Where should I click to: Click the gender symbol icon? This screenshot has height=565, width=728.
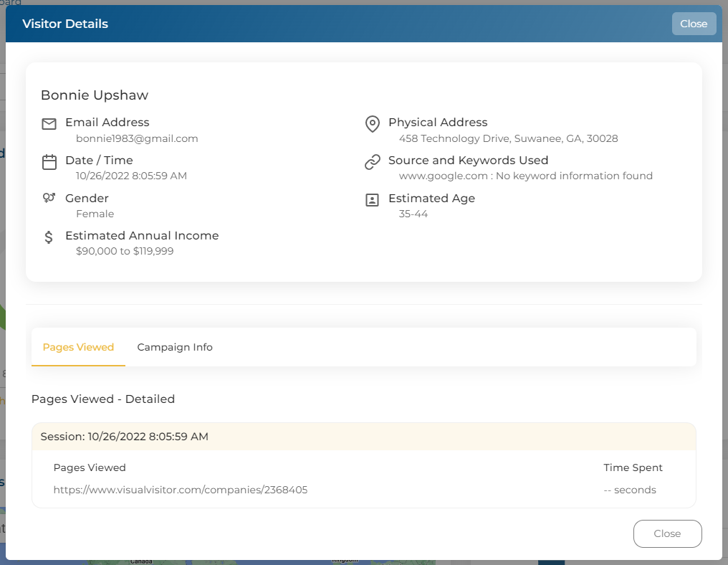[x=49, y=198]
